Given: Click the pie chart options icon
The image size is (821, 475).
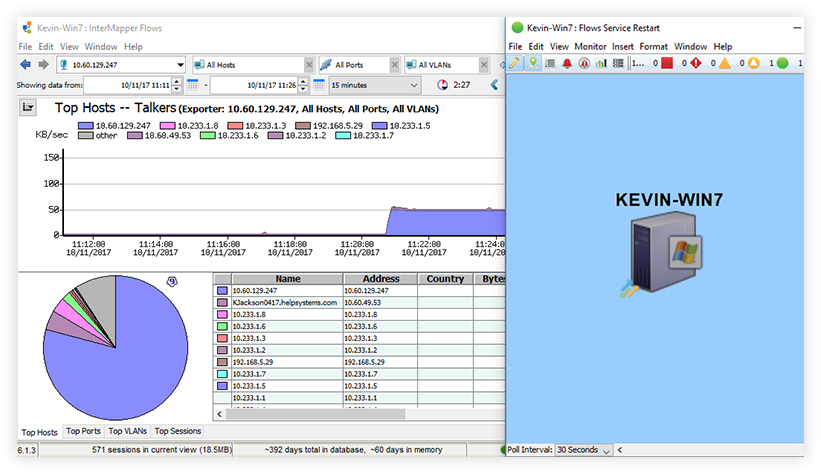Looking at the screenshot, I should click(172, 282).
